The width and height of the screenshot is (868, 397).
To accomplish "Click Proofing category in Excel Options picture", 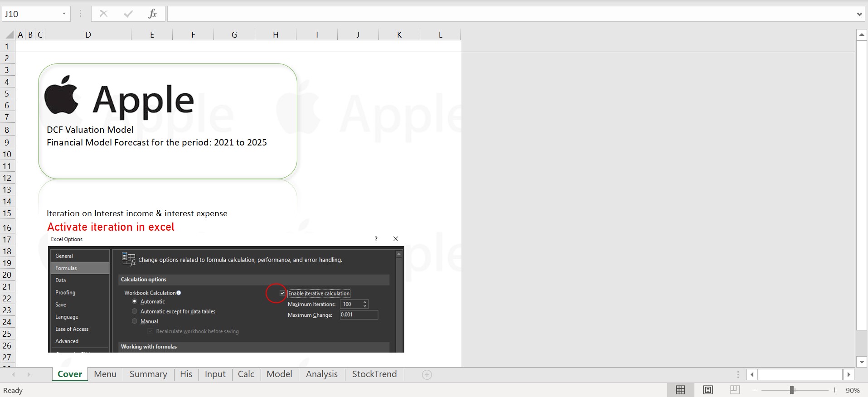I will click(x=80, y=292).
